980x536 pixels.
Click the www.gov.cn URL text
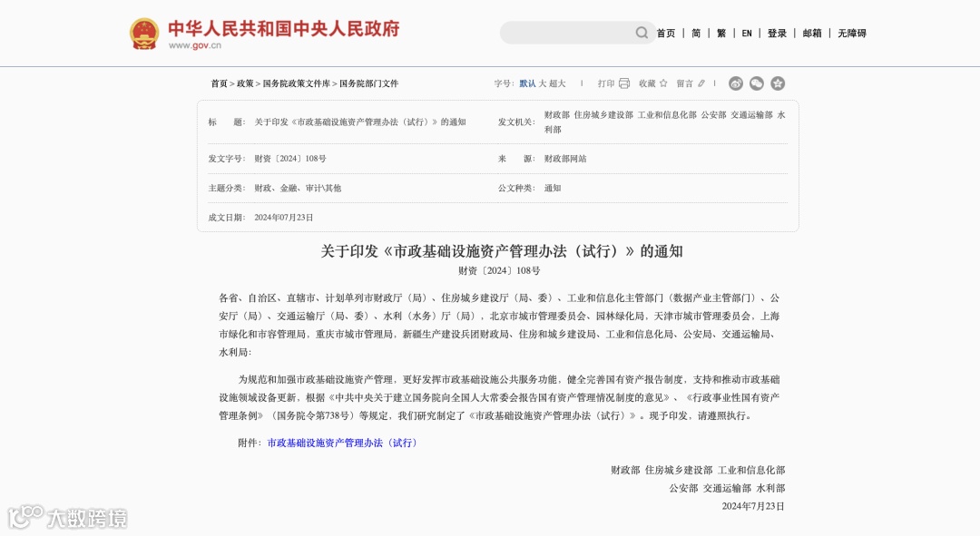(194, 45)
